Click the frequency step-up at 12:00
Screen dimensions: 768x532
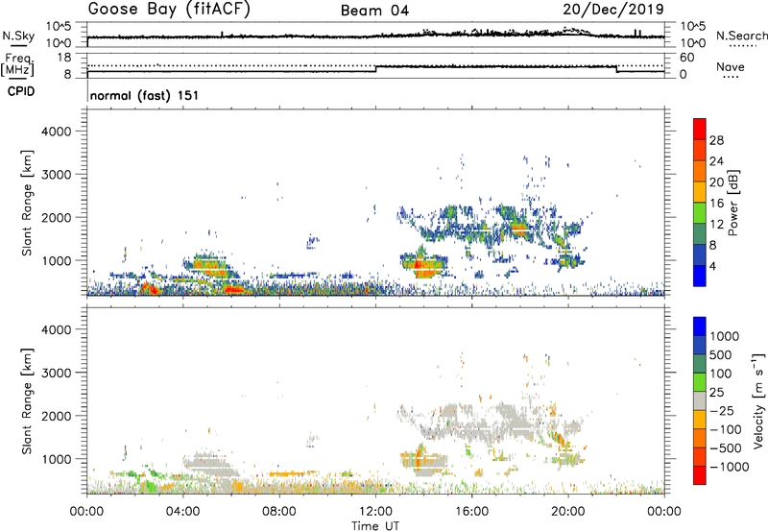[x=375, y=68]
